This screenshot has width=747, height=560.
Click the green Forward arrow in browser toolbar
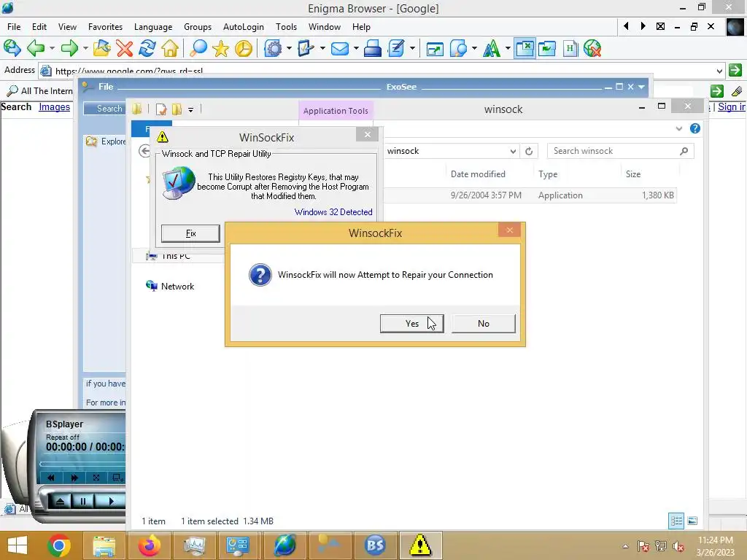[69, 48]
